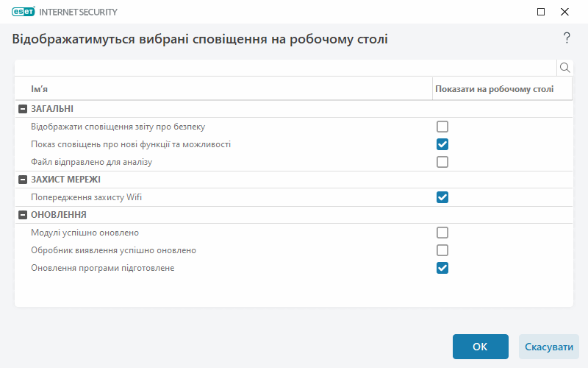
Task: Uncheck 'Оновлення програми підготовлене' checkbox
Action: [x=442, y=268]
